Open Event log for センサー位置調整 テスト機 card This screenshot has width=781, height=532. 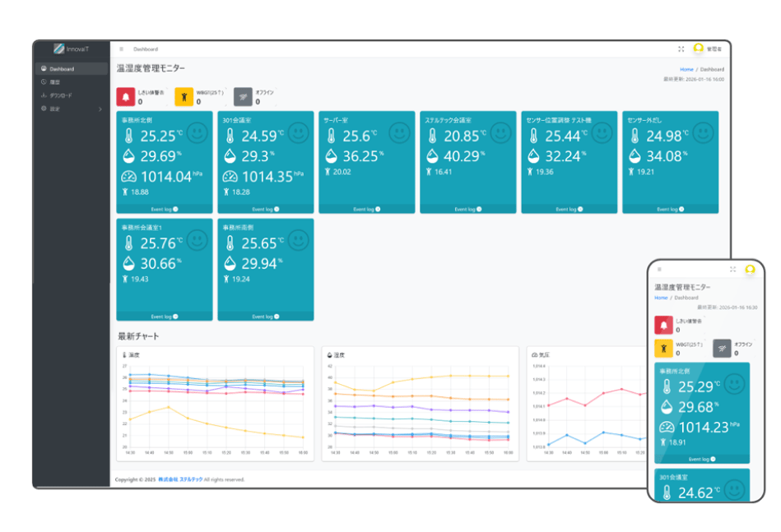[x=569, y=210]
